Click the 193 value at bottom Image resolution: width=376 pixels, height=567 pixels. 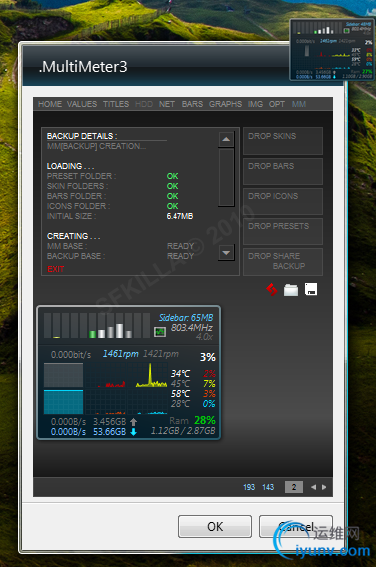(x=249, y=487)
